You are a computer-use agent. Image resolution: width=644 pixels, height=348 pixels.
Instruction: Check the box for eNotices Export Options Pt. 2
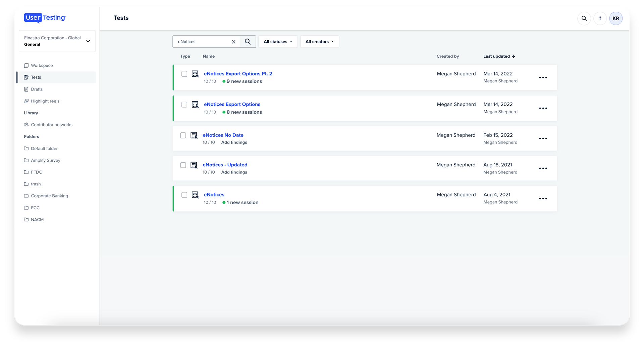click(184, 74)
